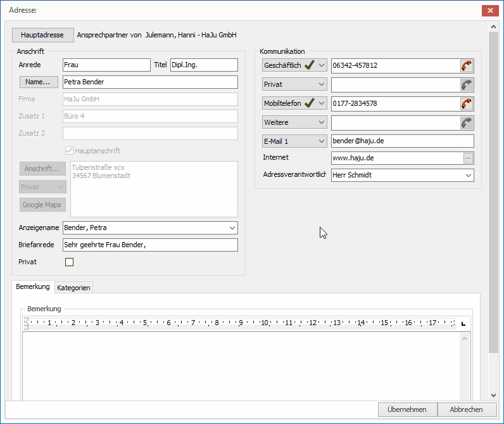Expand the Adressverantwortlich Herr Schmidt dropdown

click(468, 176)
